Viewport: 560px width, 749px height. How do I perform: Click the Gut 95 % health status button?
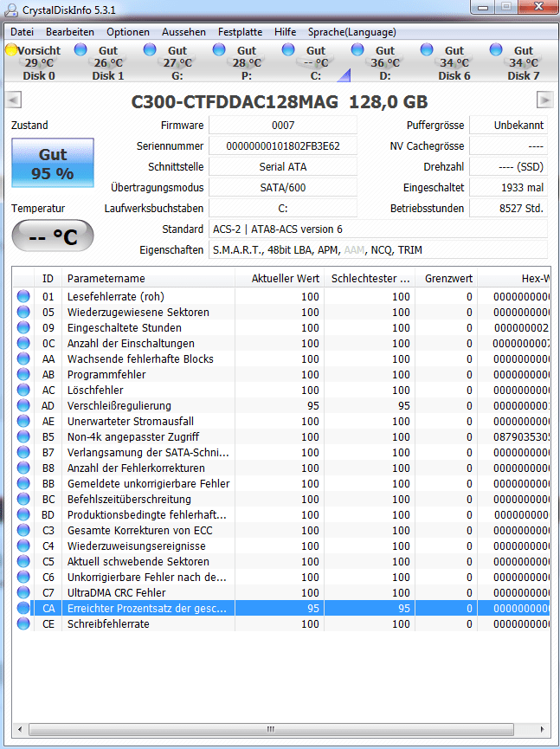(x=53, y=163)
